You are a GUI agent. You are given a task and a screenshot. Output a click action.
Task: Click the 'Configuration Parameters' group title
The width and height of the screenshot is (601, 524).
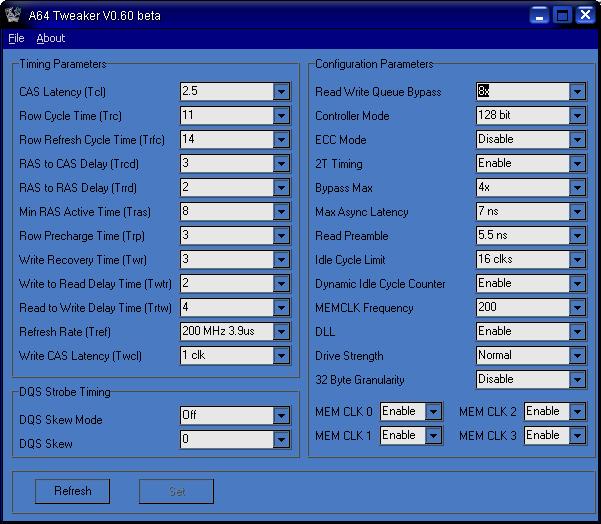[374, 64]
